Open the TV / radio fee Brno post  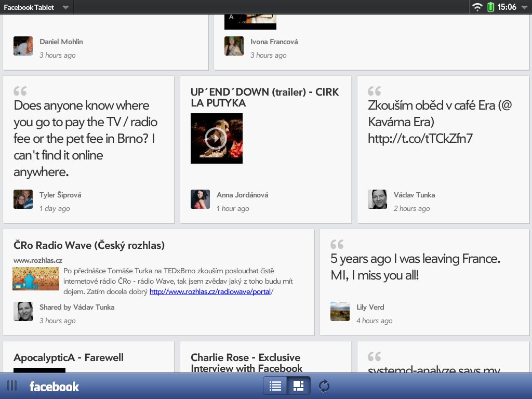click(x=86, y=138)
